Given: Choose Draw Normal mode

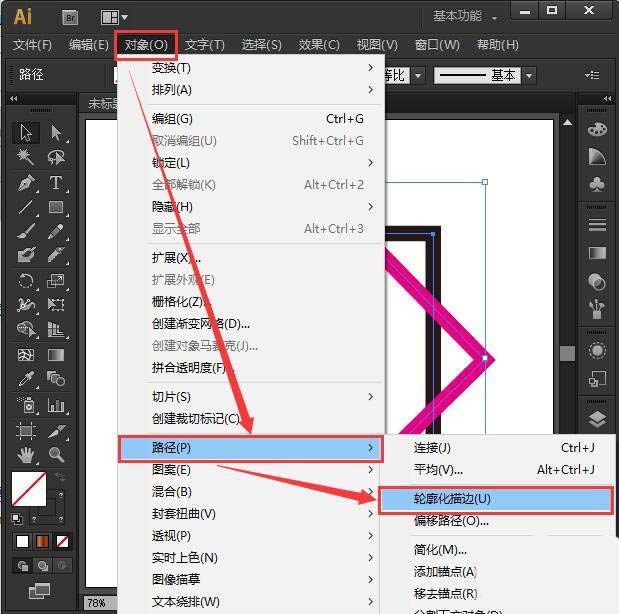Looking at the screenshot, I should point(23,566).
